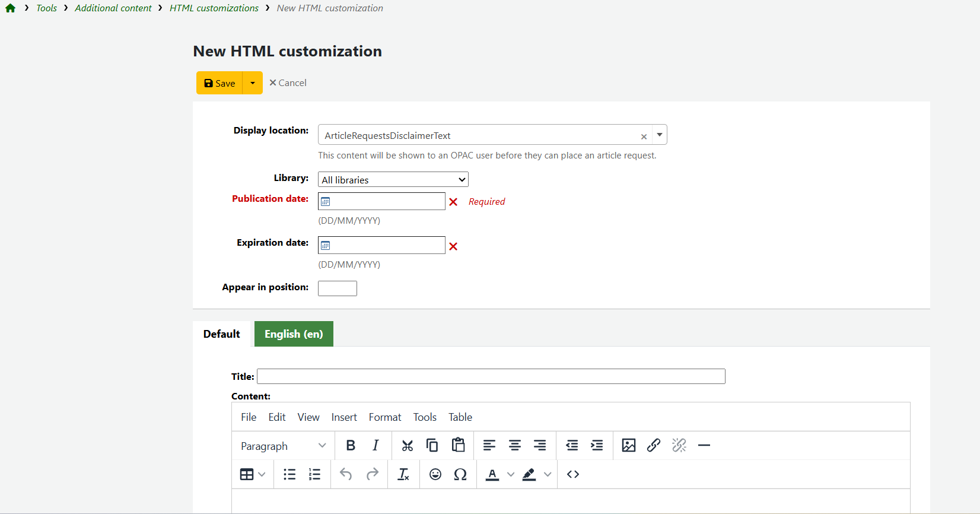Insert a bulleted list
This screenshot has width=980, height=514.
[289, 474]
